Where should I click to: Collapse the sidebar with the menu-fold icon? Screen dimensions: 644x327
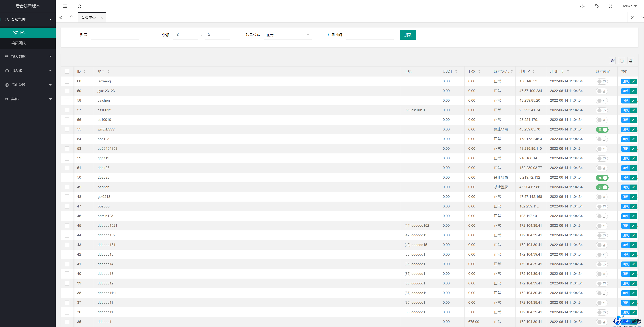65,6
